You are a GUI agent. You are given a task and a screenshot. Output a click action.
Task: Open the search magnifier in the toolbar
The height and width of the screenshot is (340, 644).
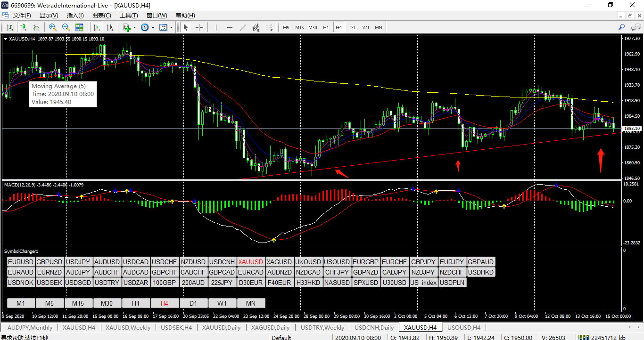tap(622, 27)
